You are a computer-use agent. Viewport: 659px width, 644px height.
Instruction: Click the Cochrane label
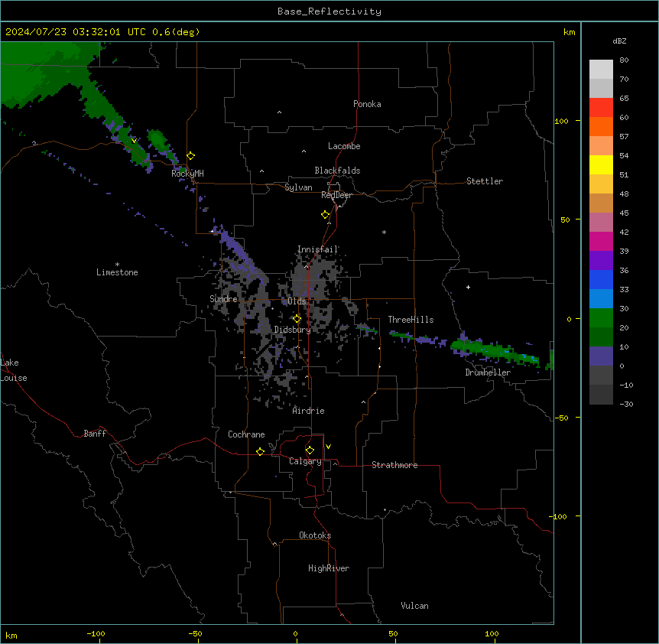(x=246, y=434)
